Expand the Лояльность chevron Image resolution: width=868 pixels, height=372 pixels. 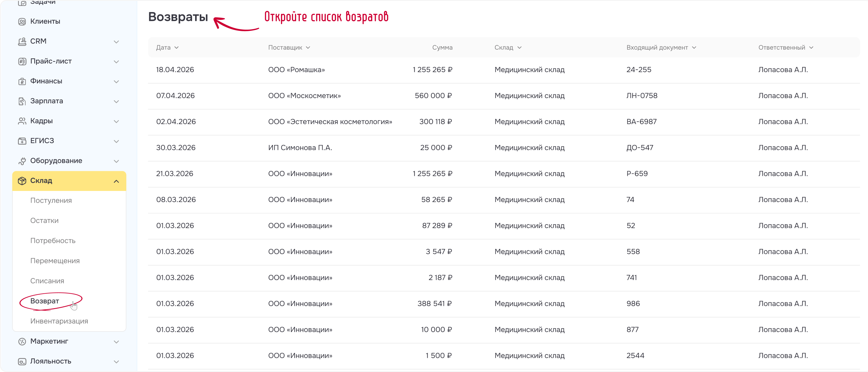click(x=116, y=362)
